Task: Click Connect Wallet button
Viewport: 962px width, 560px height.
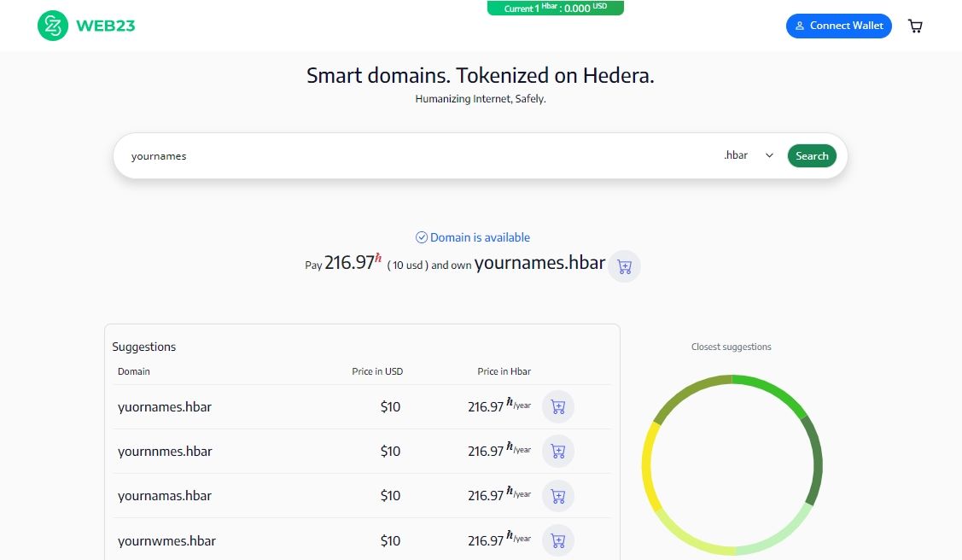Action: coord(839,26)
